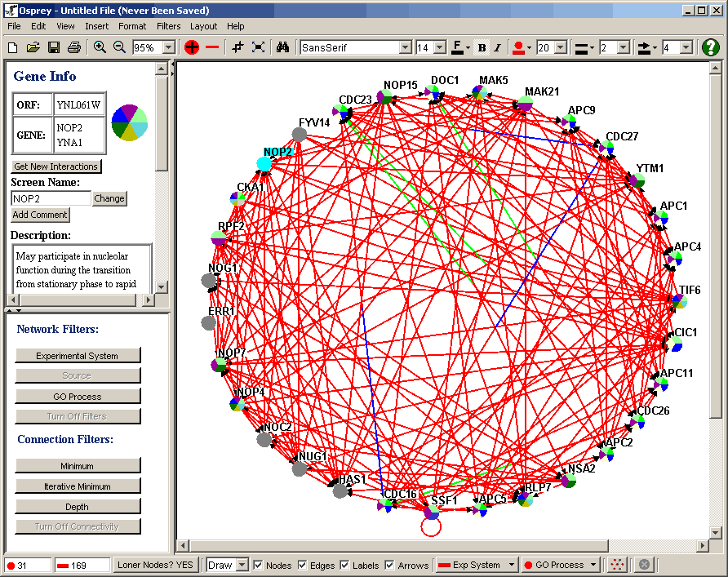Image resolution: width=728 pixels, height=577 pixels.
Task: Click the red node color picker swatch
Action: [517, 47]
